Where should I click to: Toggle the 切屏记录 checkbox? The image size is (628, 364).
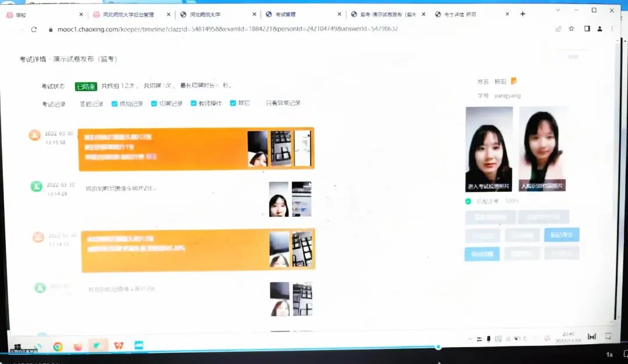pos(154,104)
